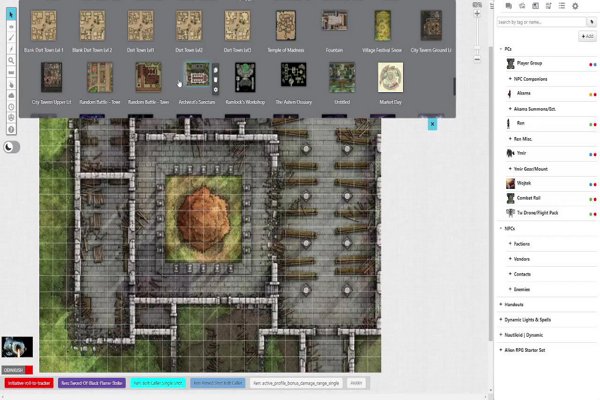The width and height of the screenshot is (600, 400).
Task: Pick the Ruler measure tool
Action: click(x=11, y=72)
